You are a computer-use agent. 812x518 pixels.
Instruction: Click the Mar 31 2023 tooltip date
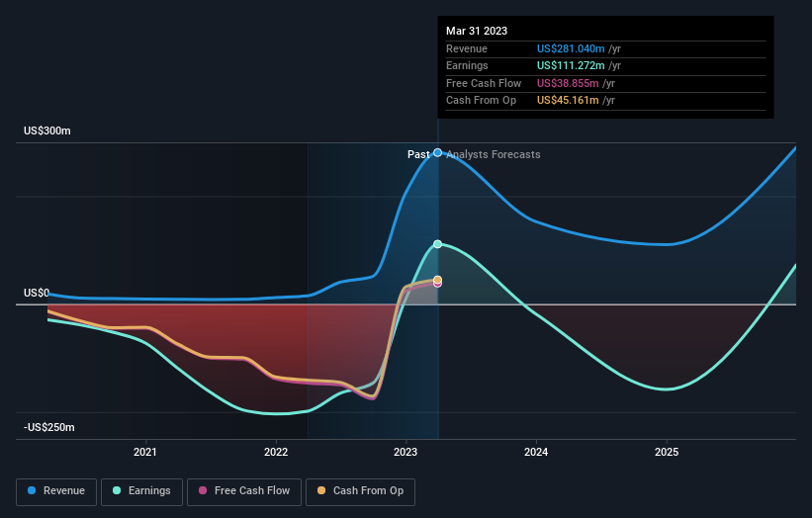[477, 31]
